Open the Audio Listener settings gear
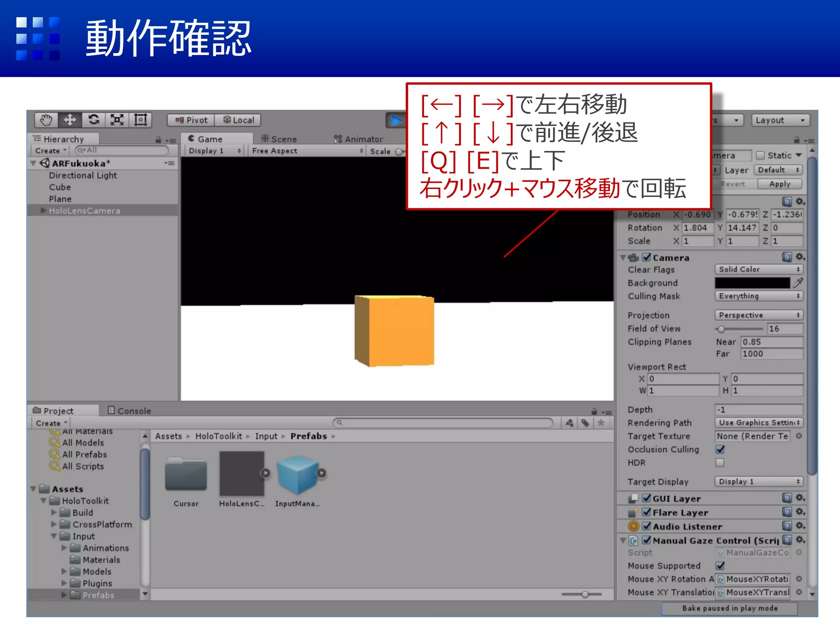Screen dimensions: 840x630 pos(800,526)
